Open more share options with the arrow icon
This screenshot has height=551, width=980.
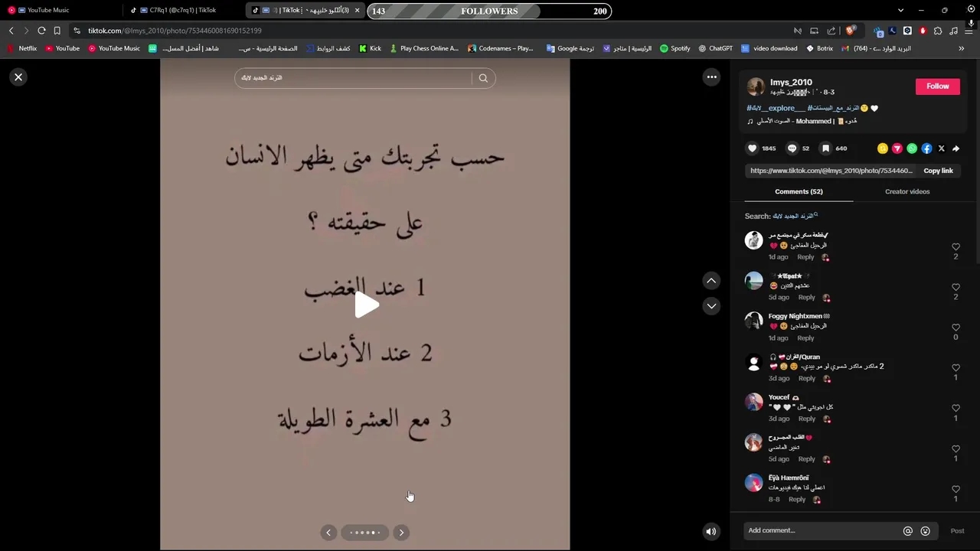click(x=955, y=148)
